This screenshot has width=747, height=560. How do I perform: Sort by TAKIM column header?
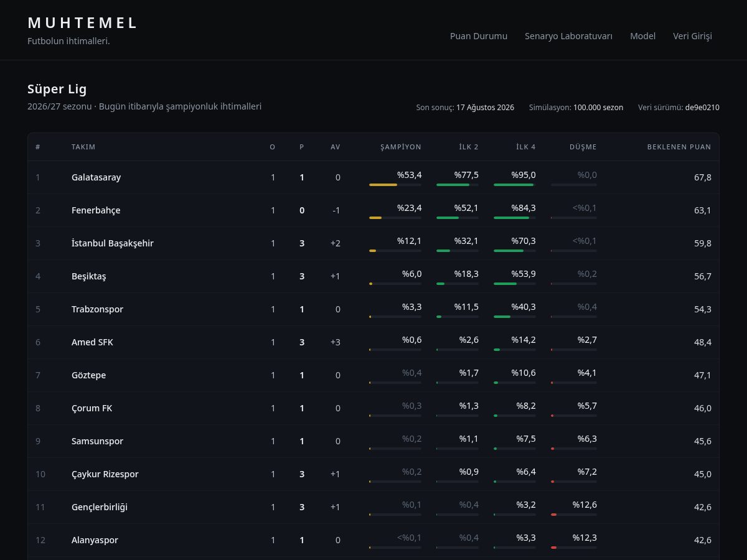(x=83, y=147)
